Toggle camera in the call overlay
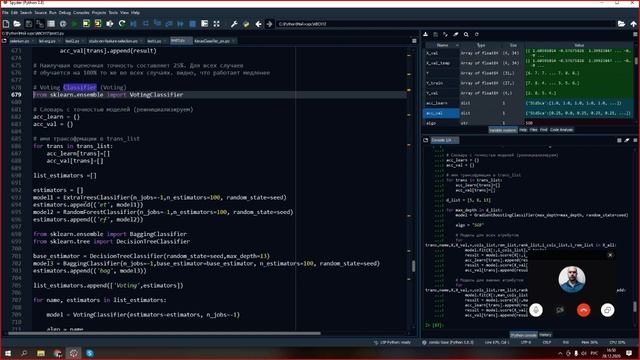Viewport: 640px width, 360px height. coord(560,310)
